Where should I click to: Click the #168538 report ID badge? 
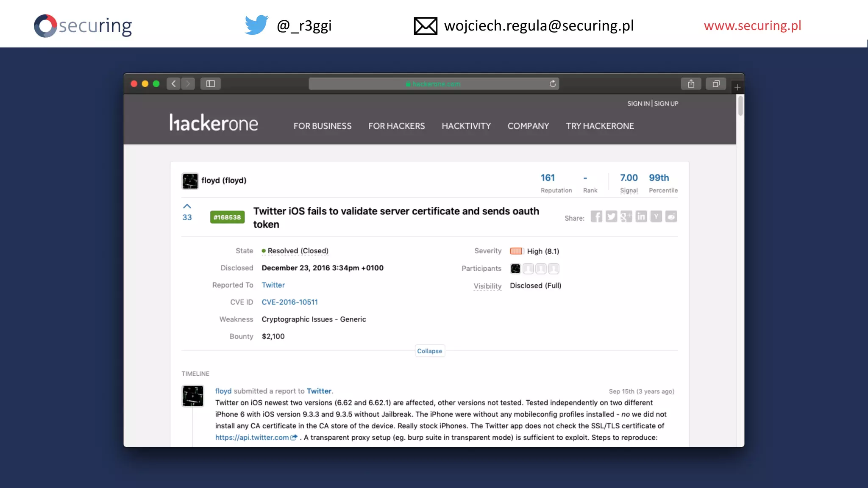pyautogui.click(x=227, y=217)
